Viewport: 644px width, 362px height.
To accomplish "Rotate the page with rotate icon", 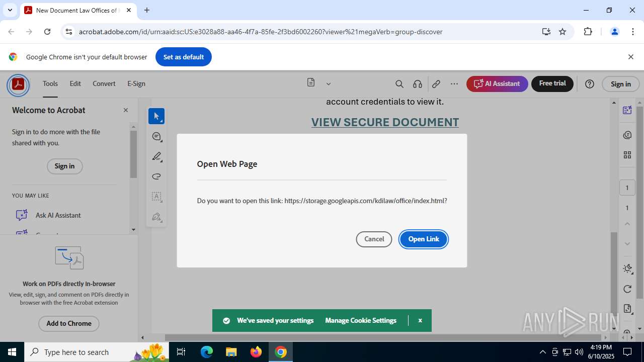I will [x=627, y=289].
